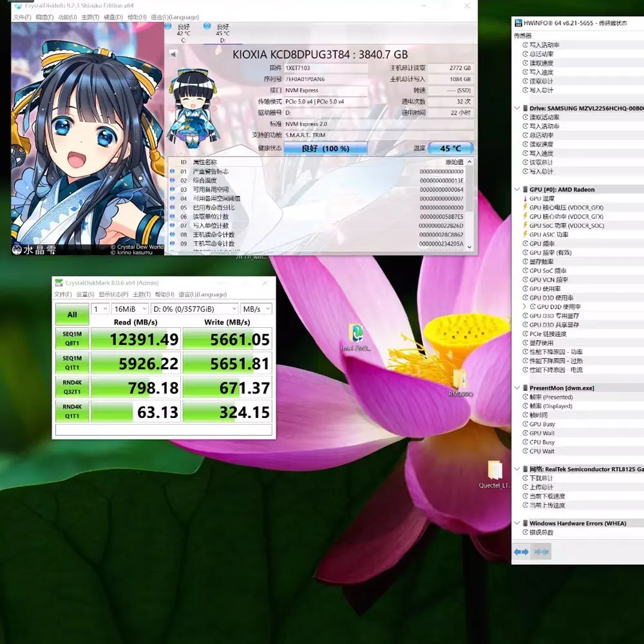The image size is (644, 644).
Task: Run the RND4K Q32T1 test button
Action: (x=72, y=387)
